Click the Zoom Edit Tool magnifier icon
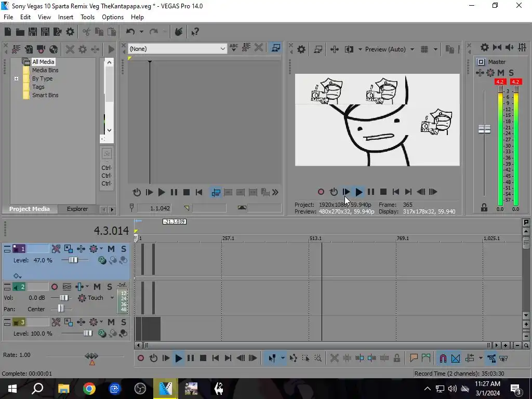The height and width of the screenshot is (399, 532). coord(318,358)
